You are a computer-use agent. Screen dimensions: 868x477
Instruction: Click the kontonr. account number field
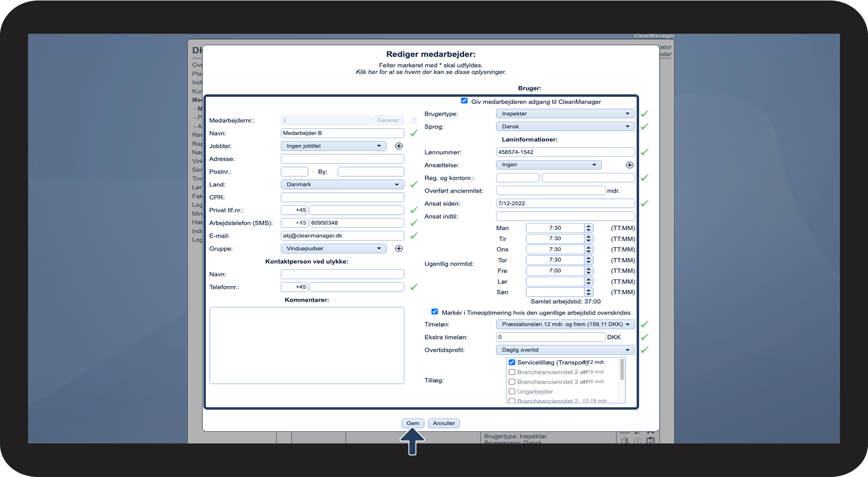point(588,178)
